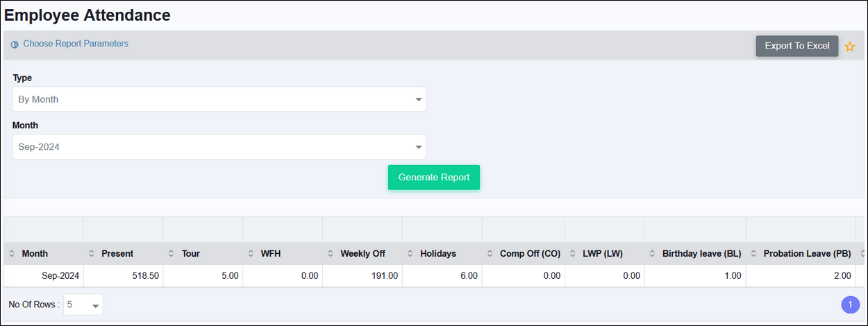Image resolution: width=868 pixels, height=326 pixels.
Task: Click the Generate Report button
Action: tap(434, 178)
